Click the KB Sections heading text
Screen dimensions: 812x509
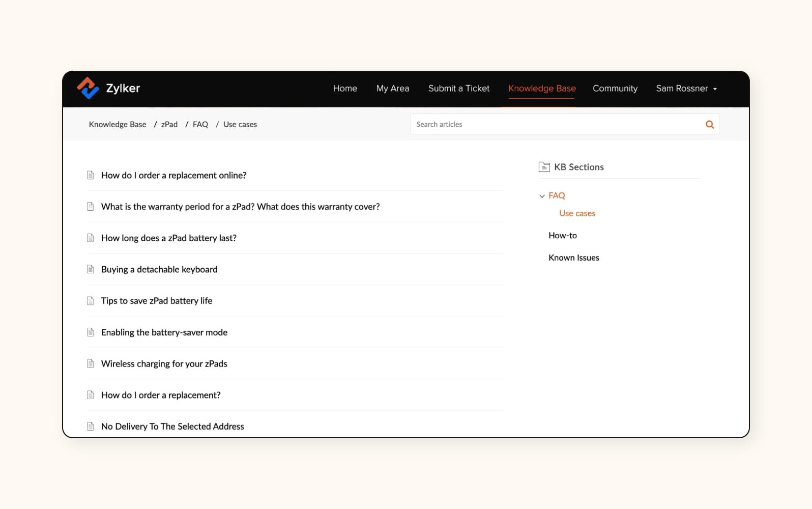tap(579, 167)
